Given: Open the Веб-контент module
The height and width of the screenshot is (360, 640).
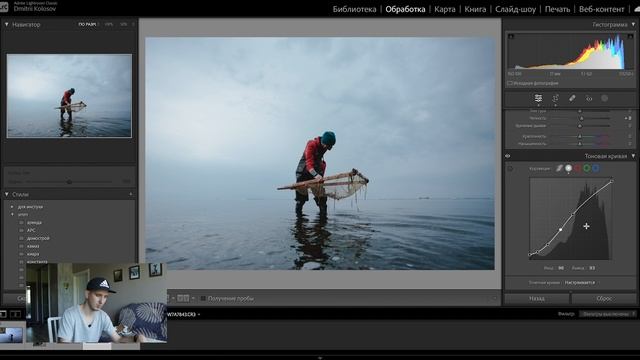Looking at the screenshot, I should tap(602, 9).
